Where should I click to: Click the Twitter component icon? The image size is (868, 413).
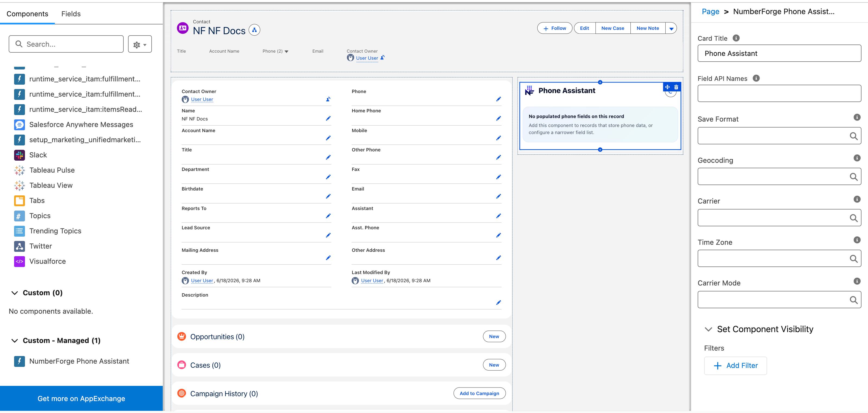19,246
